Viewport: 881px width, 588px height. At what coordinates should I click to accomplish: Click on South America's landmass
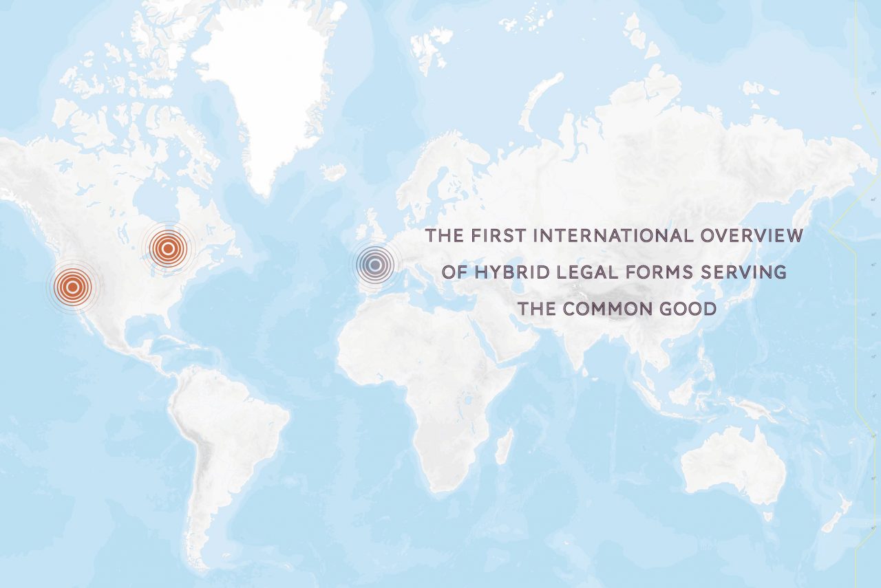click(x=220, y=440)
